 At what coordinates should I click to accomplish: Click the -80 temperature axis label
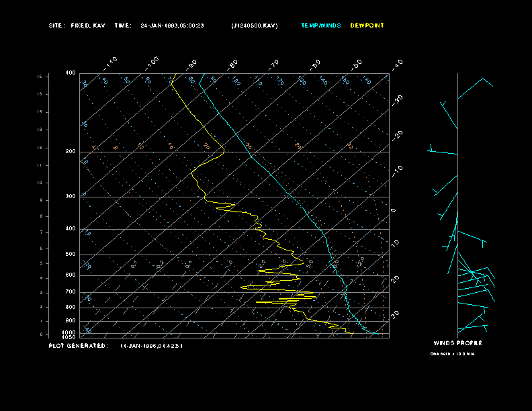coord(232,64)
